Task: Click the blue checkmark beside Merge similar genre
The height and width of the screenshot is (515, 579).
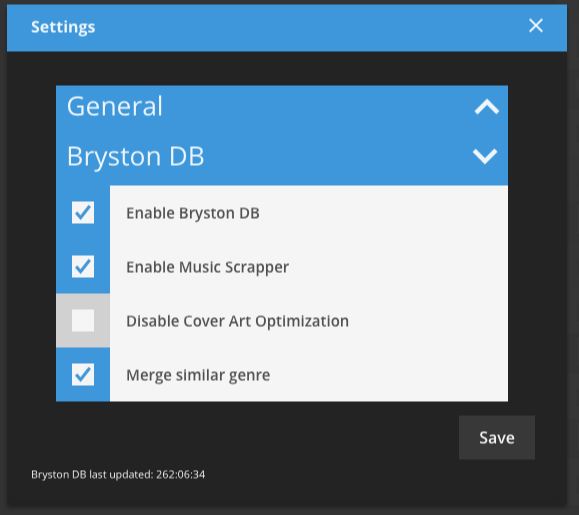Action: pyautogui.click(x=83, y=374)
